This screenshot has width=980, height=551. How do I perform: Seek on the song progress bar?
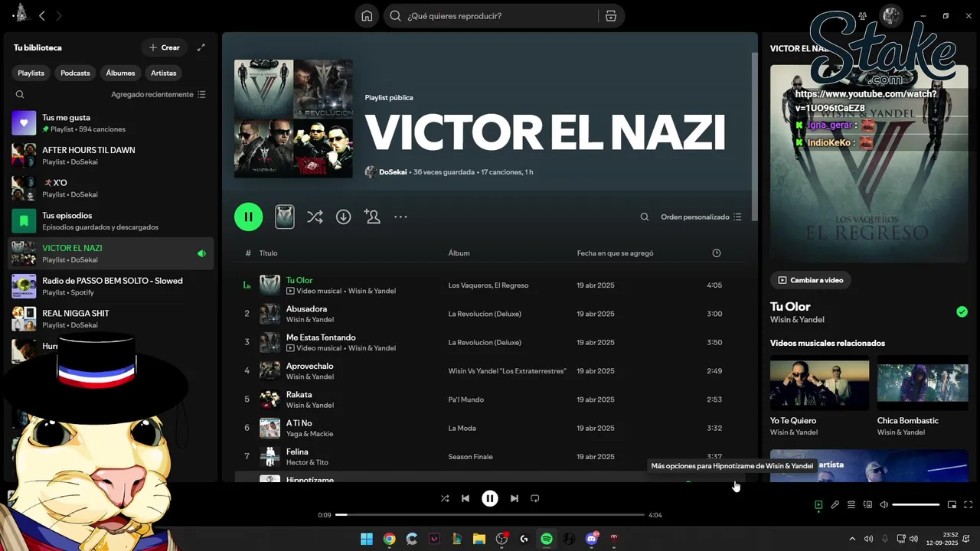coord(490,515)
